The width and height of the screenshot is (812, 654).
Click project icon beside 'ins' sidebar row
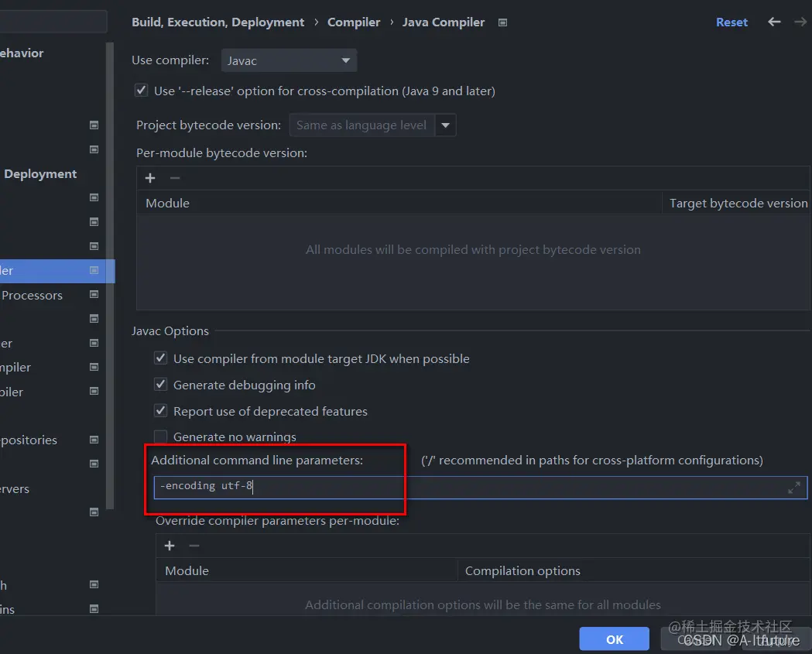(x=94, y=608)
